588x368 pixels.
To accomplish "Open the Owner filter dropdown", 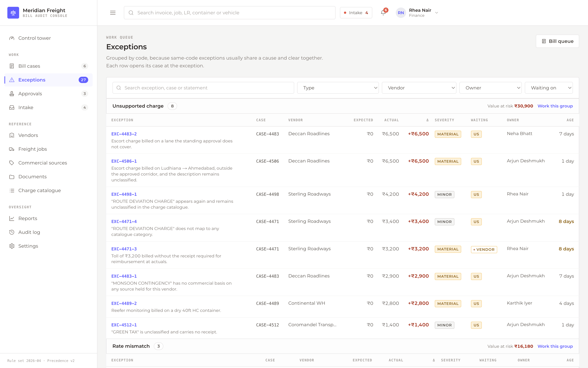I will point(490,88).
